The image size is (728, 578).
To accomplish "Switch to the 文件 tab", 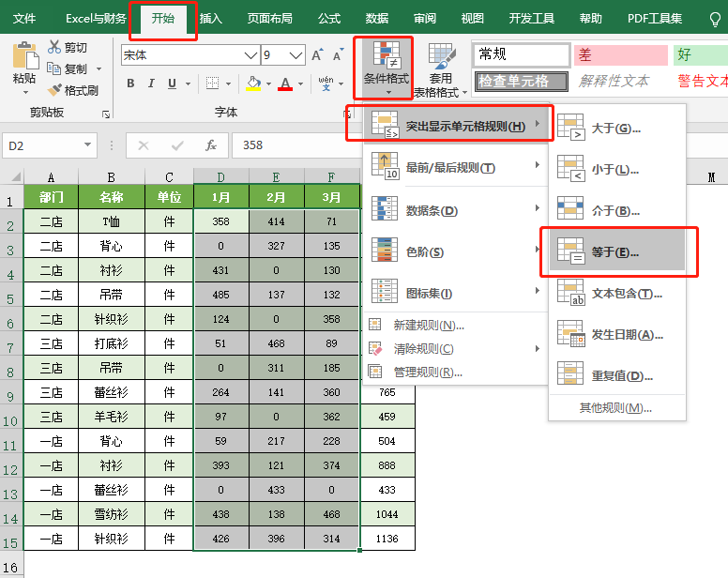I will tap(24, 19).
